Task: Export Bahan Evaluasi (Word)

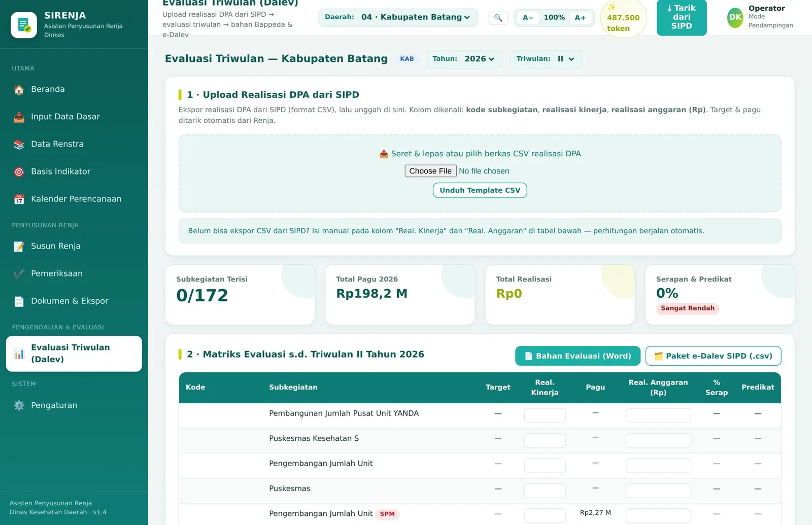Action: [x=578, y=356]
